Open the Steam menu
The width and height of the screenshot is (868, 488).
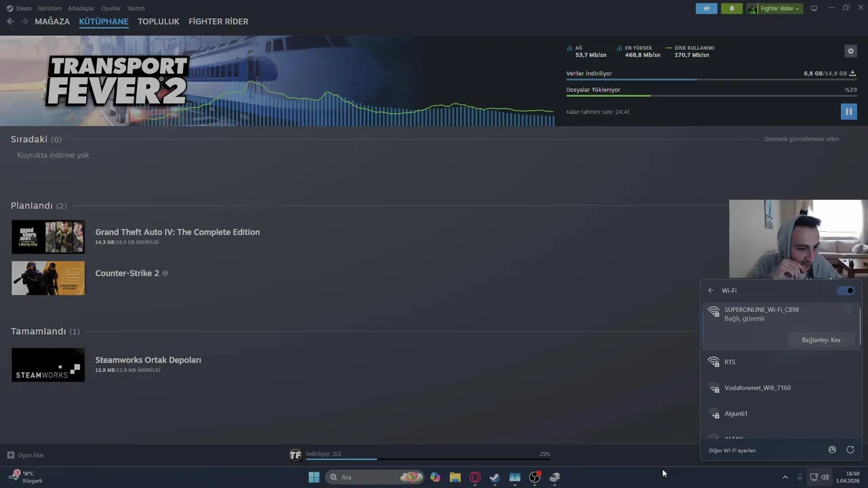[20, 8]
